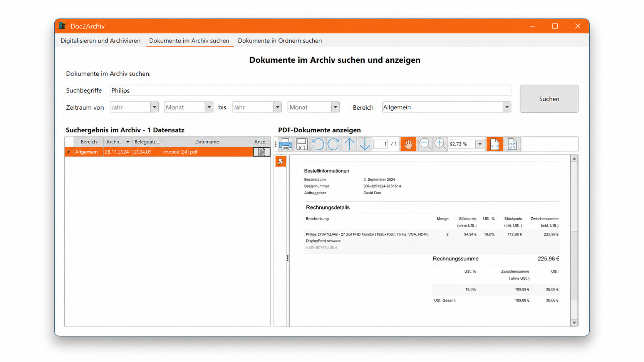Click the Dateiname column header

[207, 142]
